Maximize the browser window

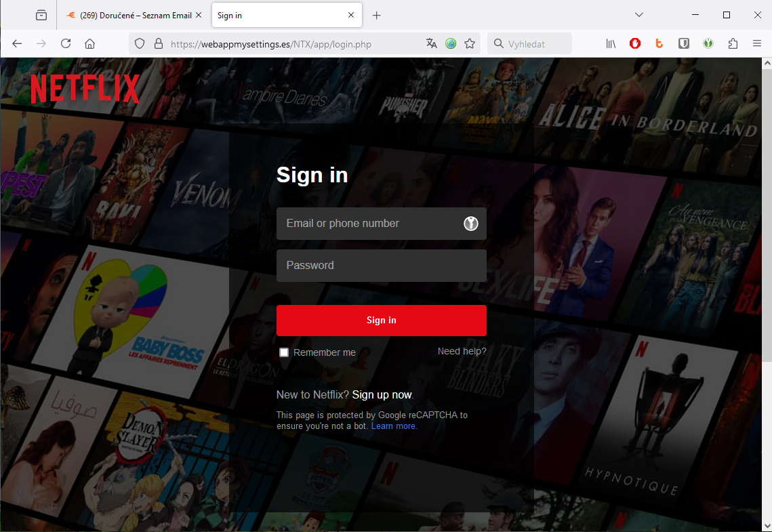point(726,15)
